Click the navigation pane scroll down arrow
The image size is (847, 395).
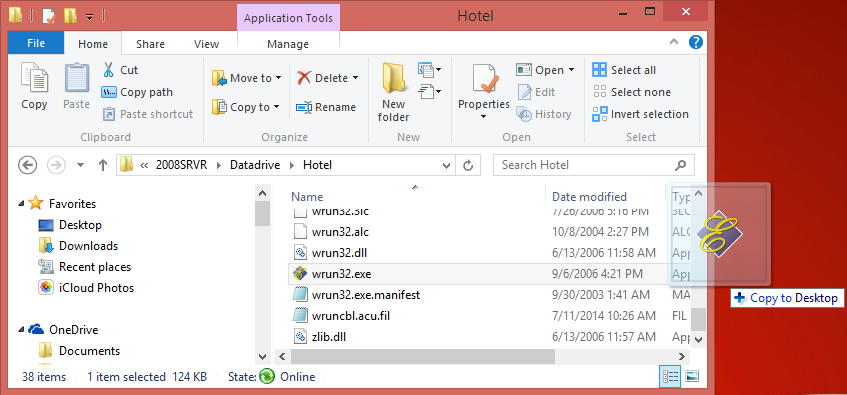coord(262,357)
